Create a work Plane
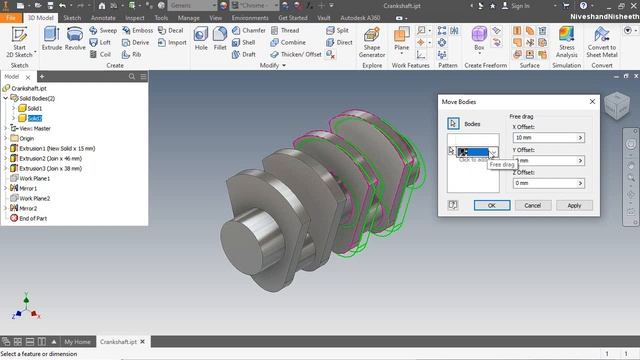The height and width of the screenshot is (360, 640). click(x=402, y=39)
